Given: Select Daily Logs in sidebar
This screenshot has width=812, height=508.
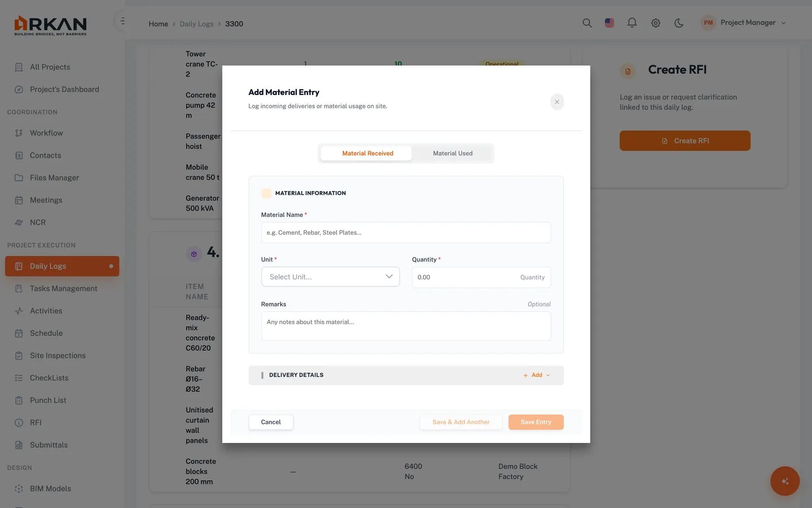Looking at the screenshot, I should pos(62,266).
